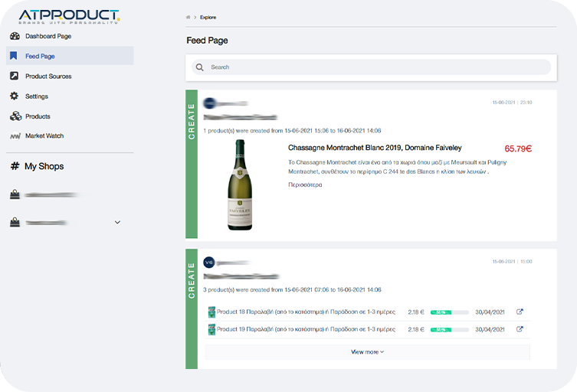Click the first shop bag icon
The height and width of the screenshot is (392, 577).
click(15, 194)
